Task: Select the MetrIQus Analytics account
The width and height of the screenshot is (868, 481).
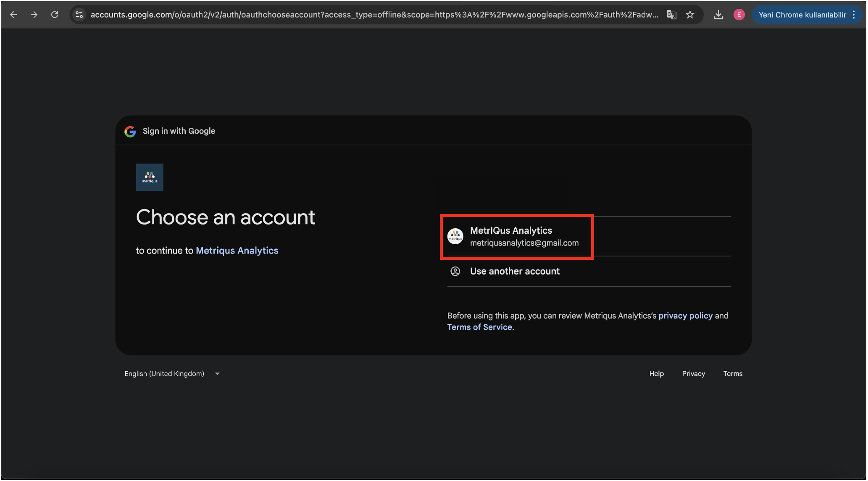Action: click(x=517, y=237)
